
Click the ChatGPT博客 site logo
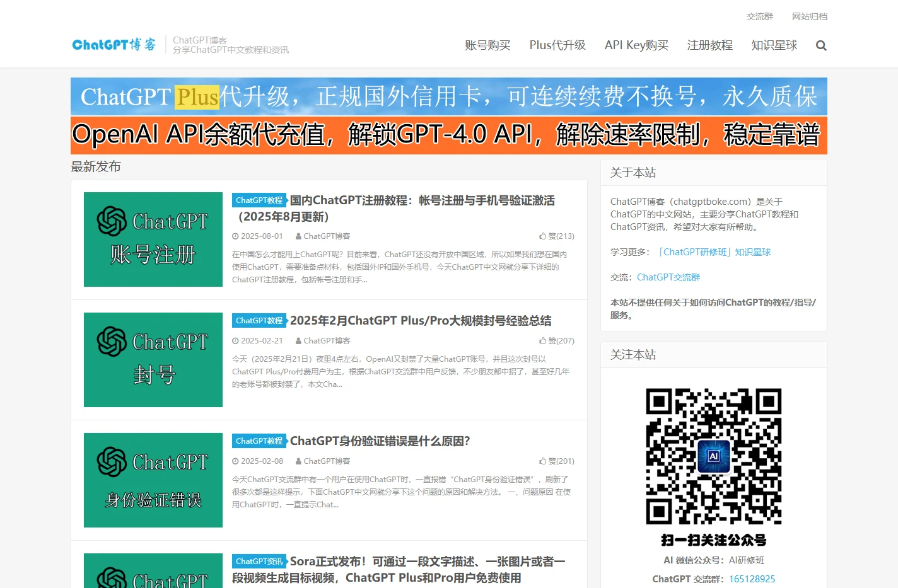[x=114, y=45]
